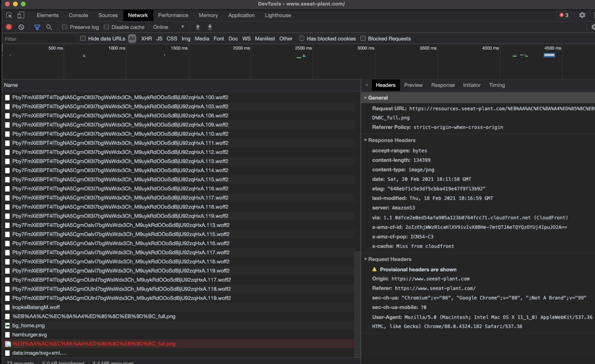This screenshot has height=364, width=595.
Task: Click the macOS yellow minimize window button
Action: click(x=15, y=4)
